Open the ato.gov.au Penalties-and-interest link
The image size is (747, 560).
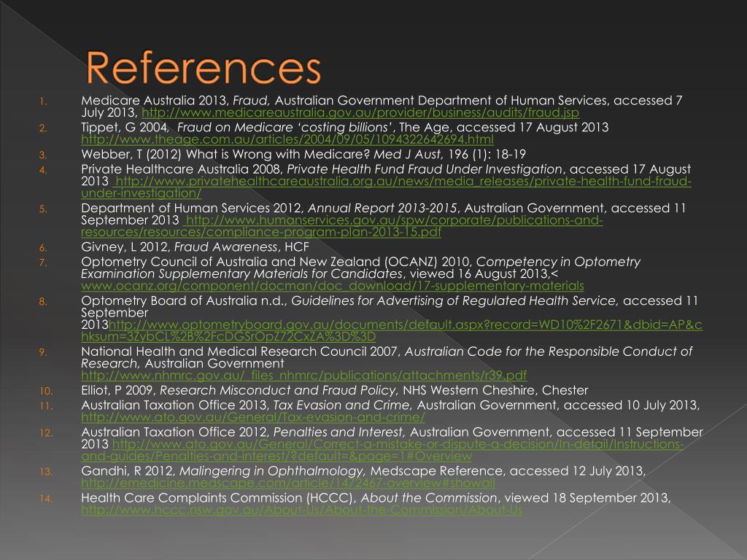point(382,450)
